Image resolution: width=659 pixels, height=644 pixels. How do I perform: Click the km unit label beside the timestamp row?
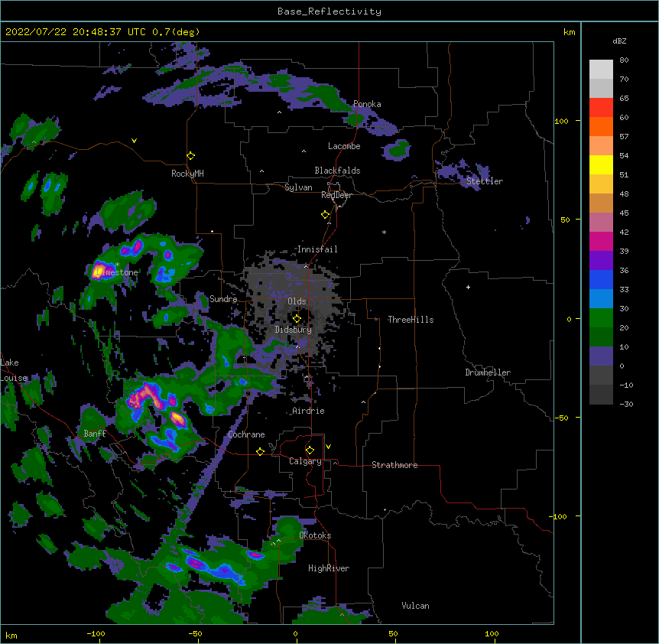(x=569, y=32)
